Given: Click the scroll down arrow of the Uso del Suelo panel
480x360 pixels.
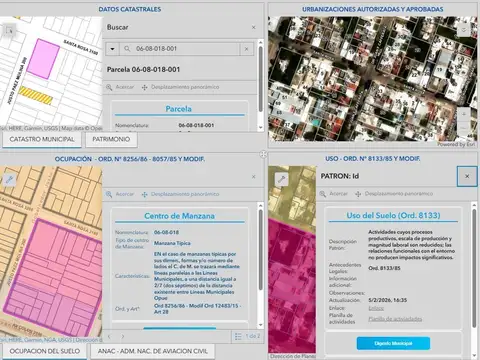Looking at the screenshot, I should click(x=474, y=355).
